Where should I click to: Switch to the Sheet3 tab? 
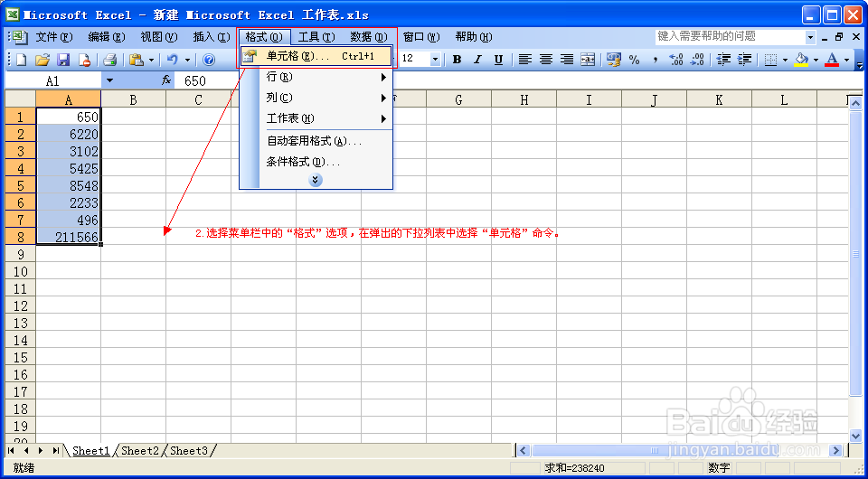tap(188, 451)
